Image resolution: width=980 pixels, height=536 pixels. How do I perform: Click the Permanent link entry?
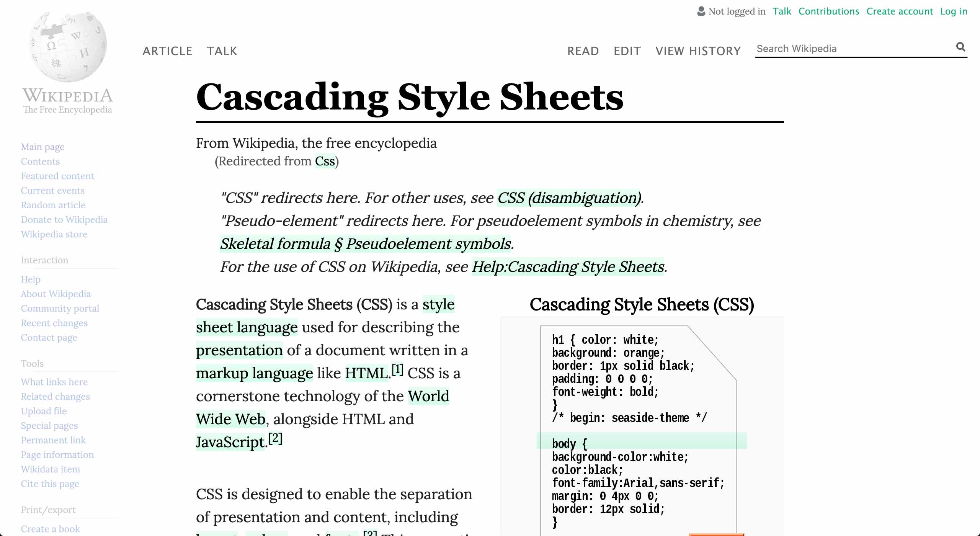(x=53, y=440)
